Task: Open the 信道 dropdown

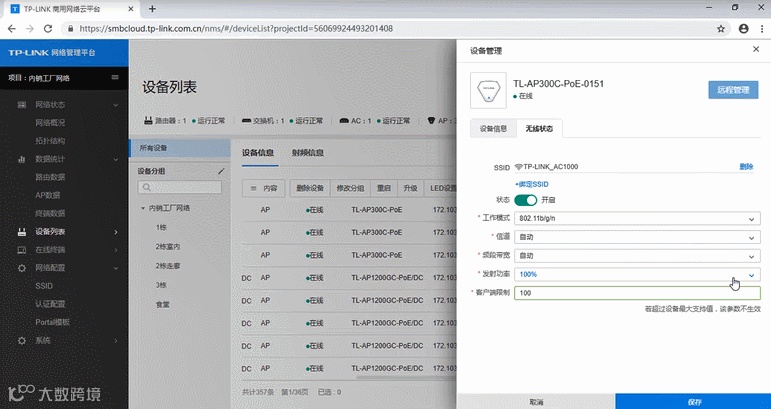Action: 637,237
